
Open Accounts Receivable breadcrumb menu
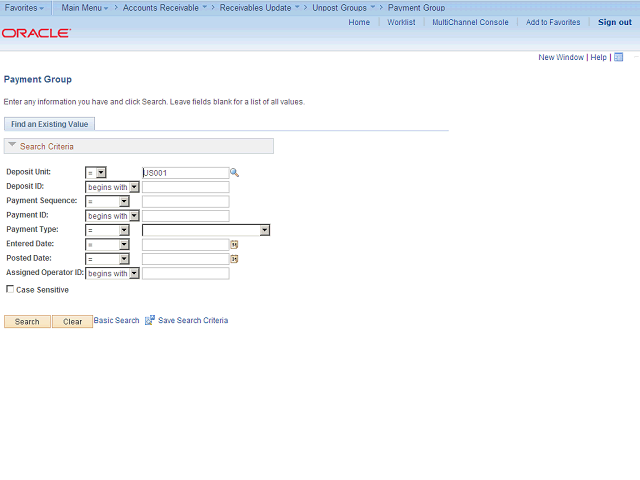(165, 8)
